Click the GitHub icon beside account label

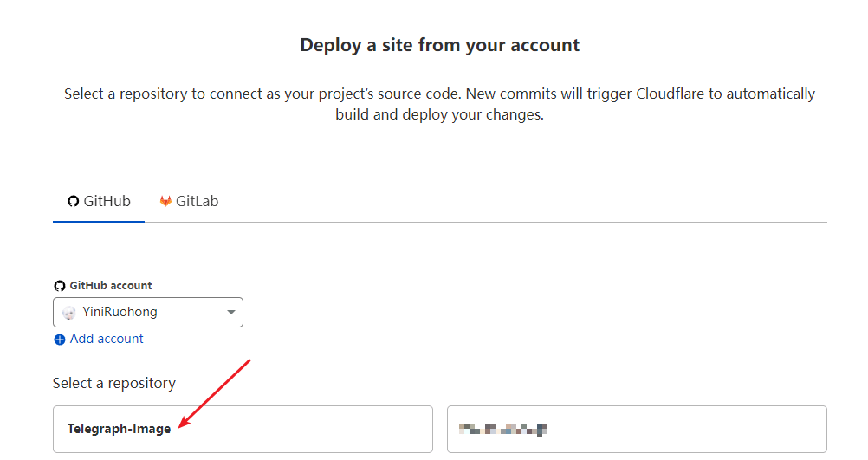point(59,286)
